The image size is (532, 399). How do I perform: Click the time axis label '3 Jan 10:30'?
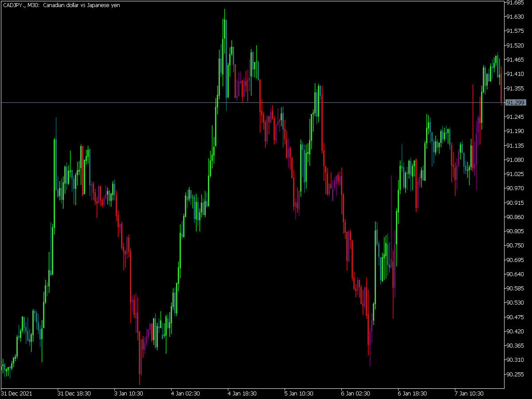(129, 394)
